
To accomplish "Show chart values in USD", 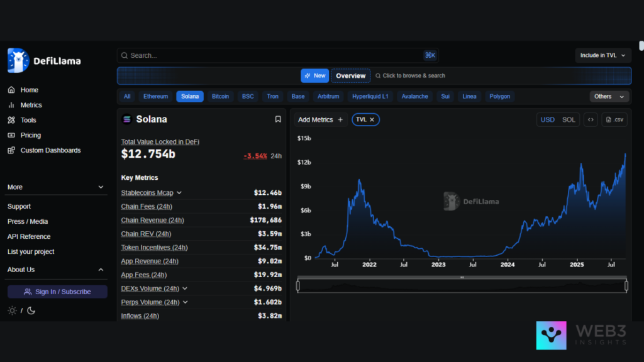I will 548,120.
